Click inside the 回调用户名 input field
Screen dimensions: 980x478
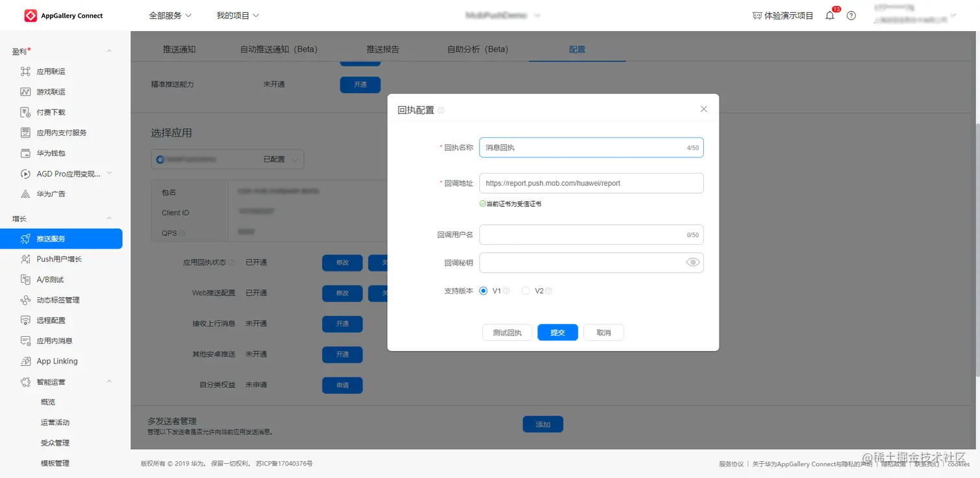click(x=590, y=234)
